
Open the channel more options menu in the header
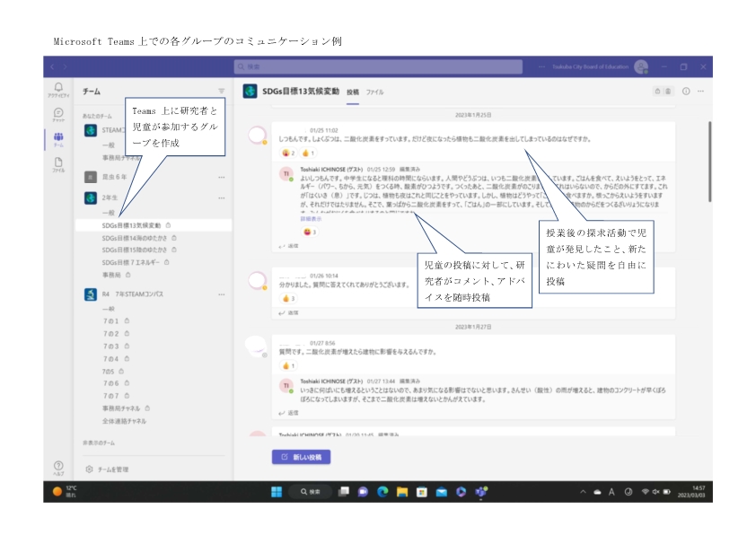point(700,91)
